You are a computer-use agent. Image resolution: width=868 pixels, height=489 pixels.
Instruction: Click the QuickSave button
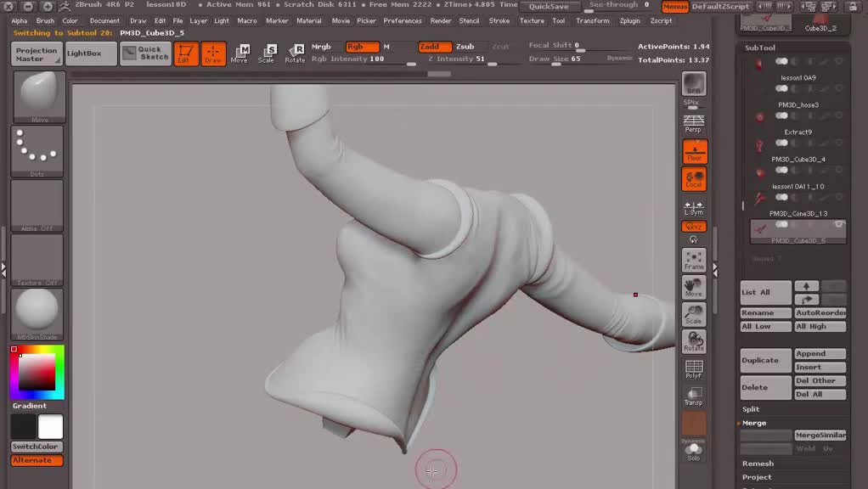pos(549,6)
